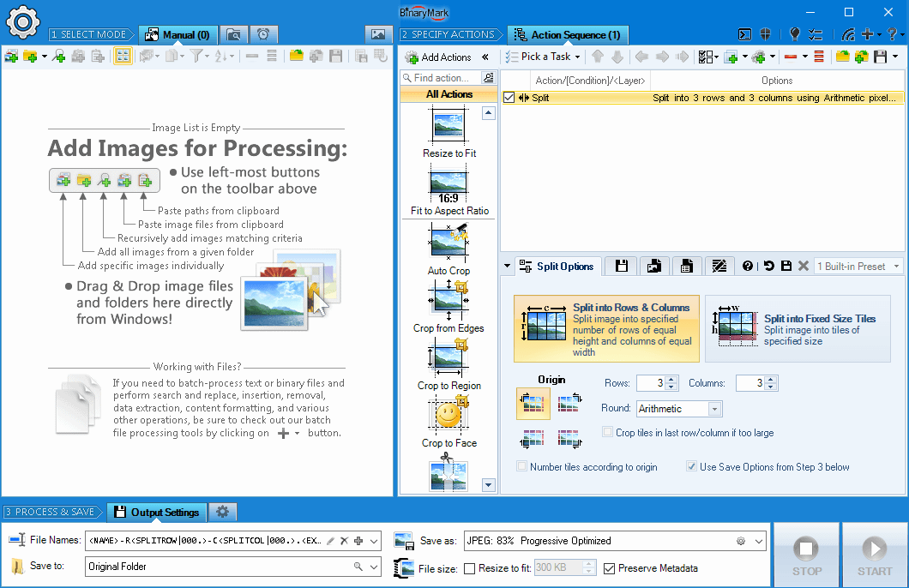Open the Output Settings tab

[157, 512]
